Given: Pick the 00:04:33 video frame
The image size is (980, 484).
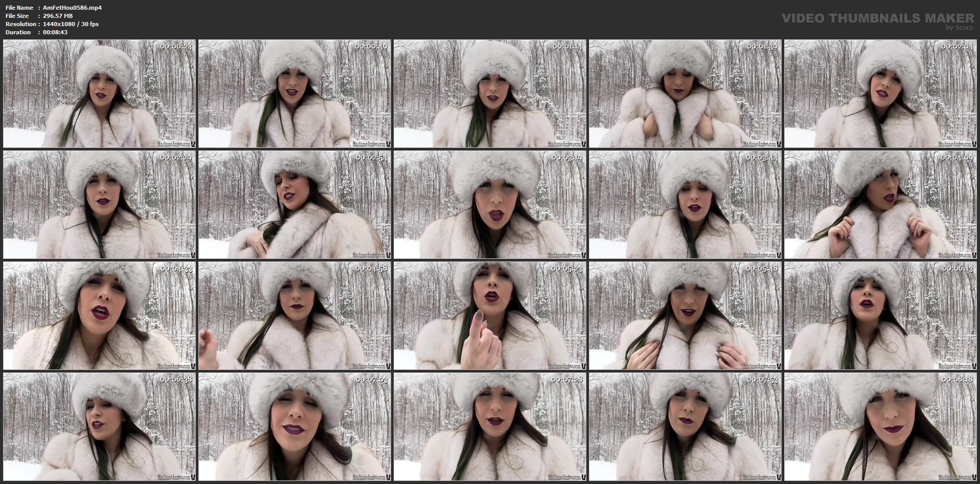Looking at the screenshot, I should [x=99, y=316].
